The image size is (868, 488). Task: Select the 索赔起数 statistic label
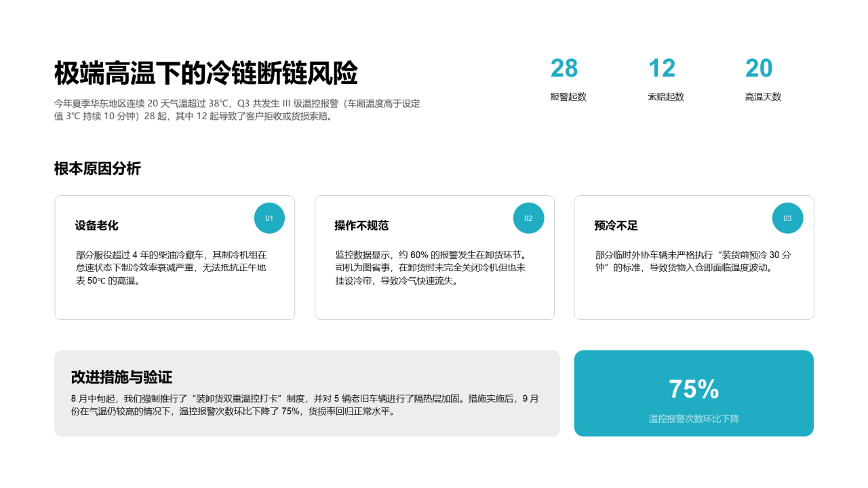(x=666, y=97)
